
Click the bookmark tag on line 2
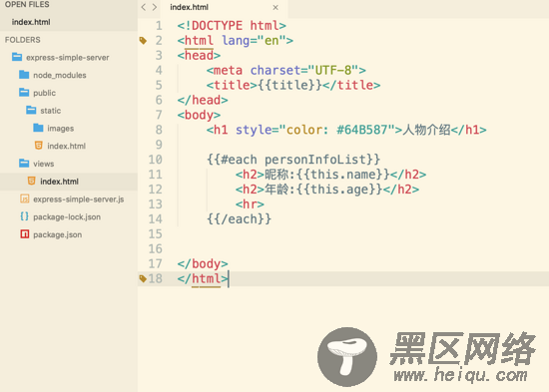coord(143,41)
